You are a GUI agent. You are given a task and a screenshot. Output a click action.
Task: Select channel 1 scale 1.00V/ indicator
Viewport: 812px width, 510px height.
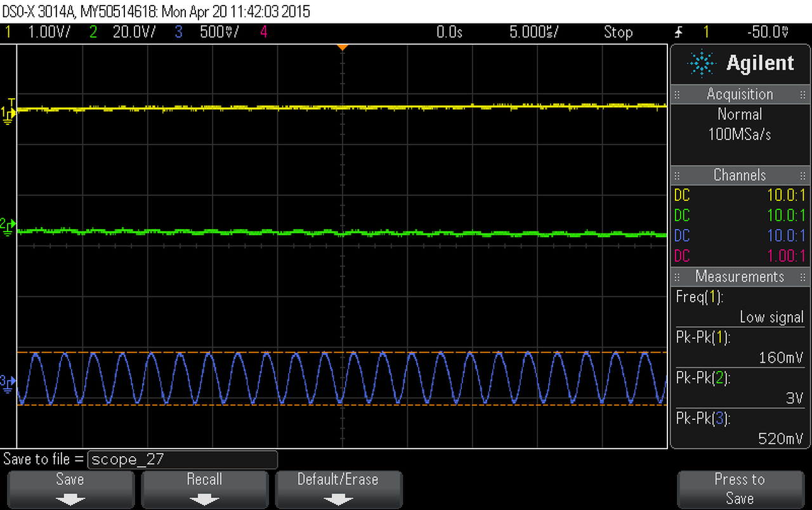click(x=49, y=32)
